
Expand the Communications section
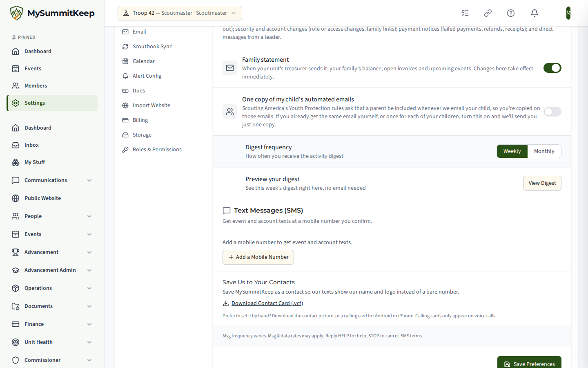[52, 180]
